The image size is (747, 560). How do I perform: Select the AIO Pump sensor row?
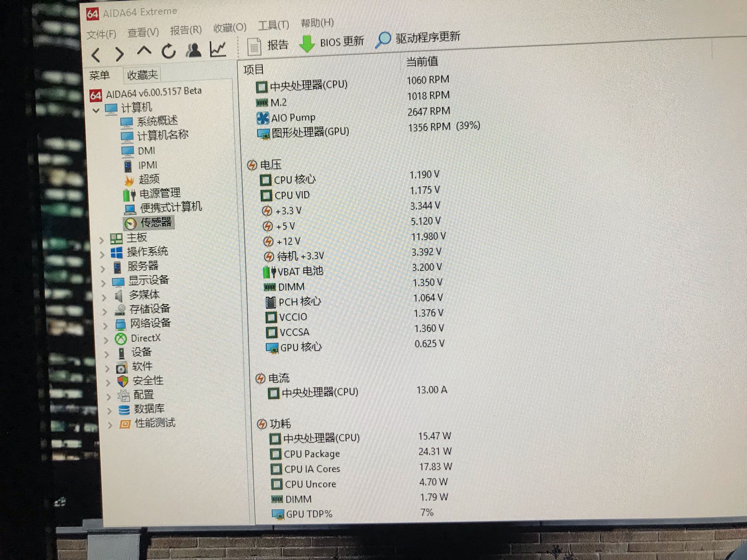point(293,118)
